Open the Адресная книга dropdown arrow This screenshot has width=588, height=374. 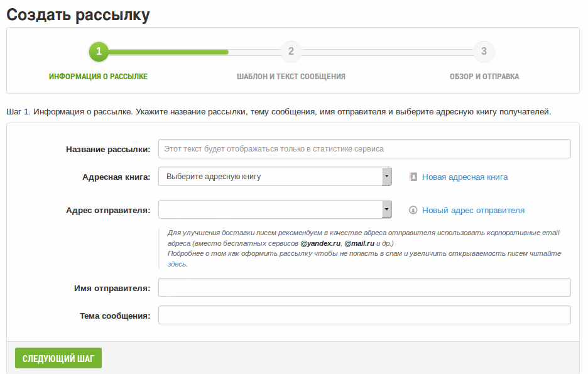[386, 176]
